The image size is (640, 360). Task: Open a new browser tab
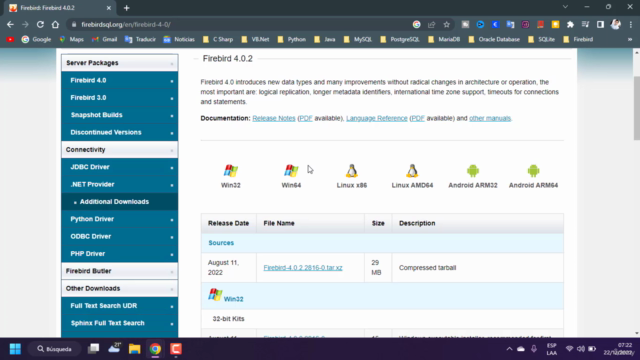[x=127, y=8]
